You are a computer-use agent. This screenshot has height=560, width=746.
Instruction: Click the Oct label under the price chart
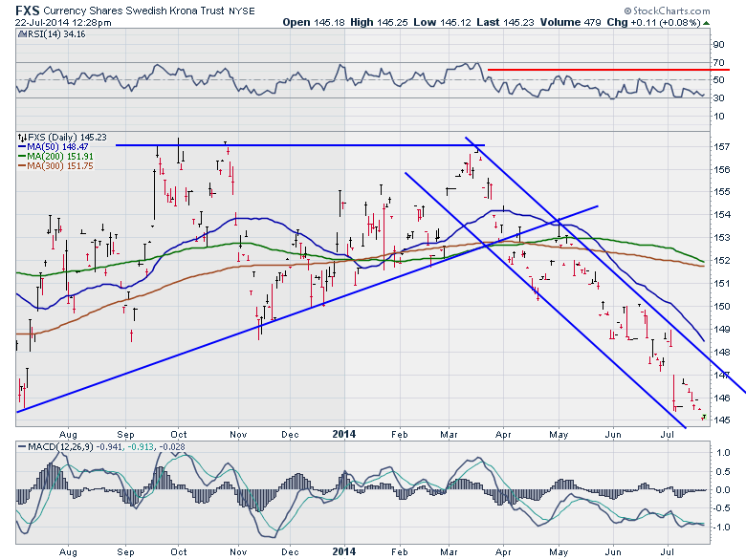179,434
